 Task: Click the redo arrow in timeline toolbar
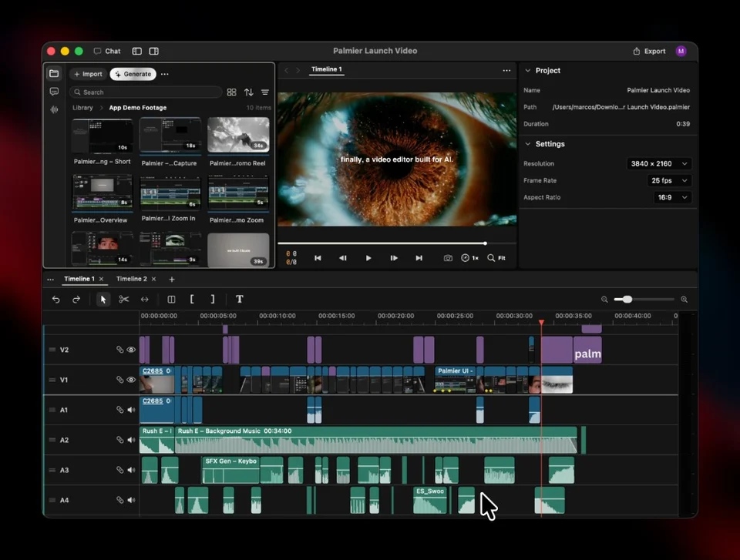[x=76, y=299]
